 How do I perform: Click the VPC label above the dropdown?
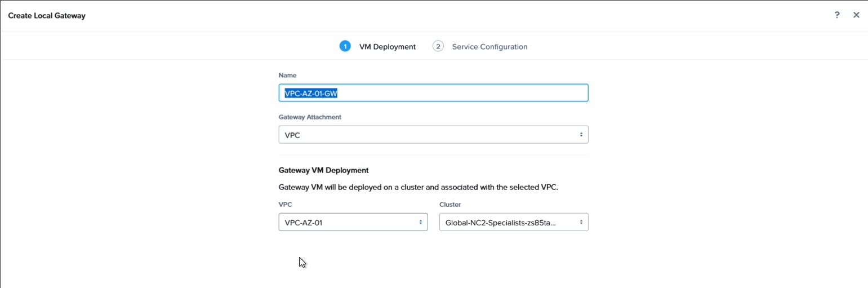pos(285,204)
